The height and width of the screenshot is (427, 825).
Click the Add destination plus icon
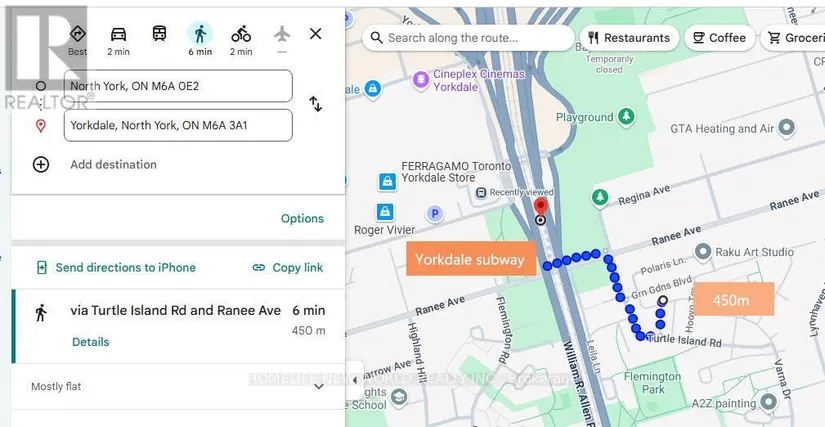(x=41, y=165)
